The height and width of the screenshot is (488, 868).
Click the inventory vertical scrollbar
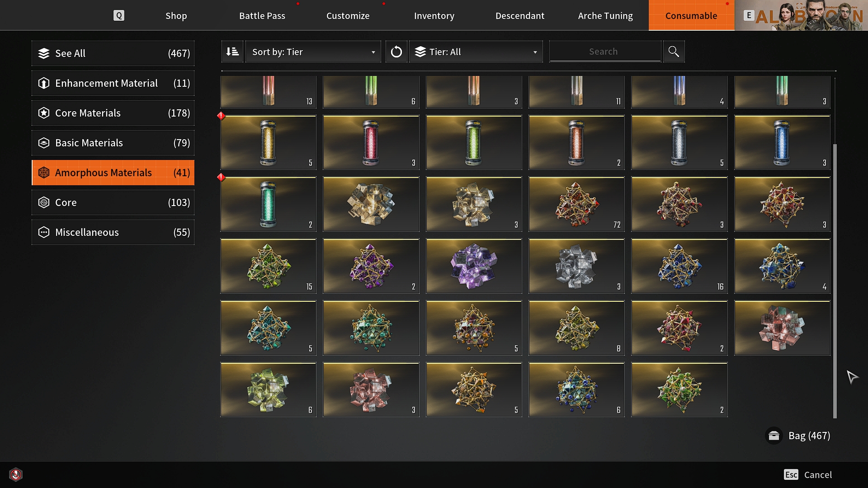(835, 281)
